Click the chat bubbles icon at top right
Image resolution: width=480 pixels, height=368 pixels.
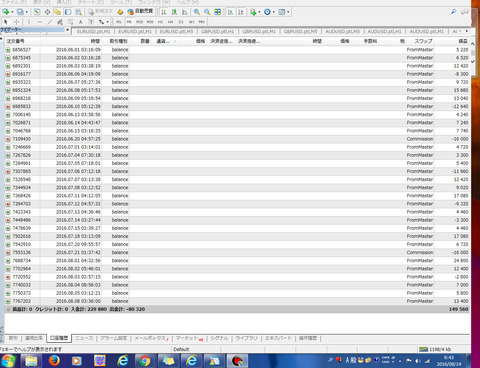point(465,12)
